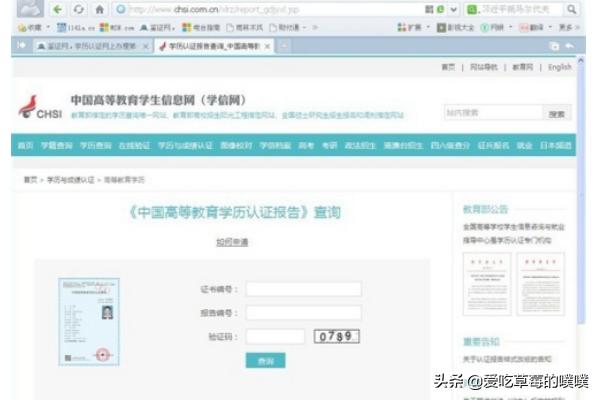600x400 pixels.
Task: Open 港澳台招生 in the navigation bar
Action: pyautogui.click(x=403, y=145)
